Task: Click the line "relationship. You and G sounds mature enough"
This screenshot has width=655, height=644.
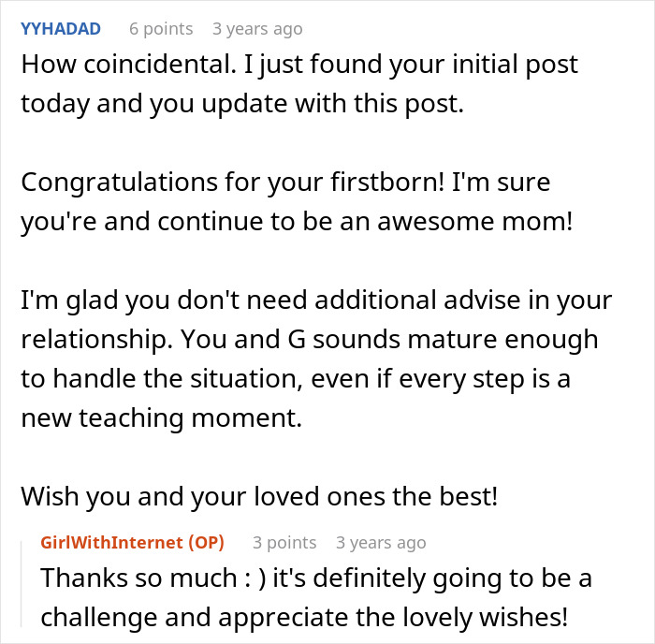Action: click(x=310, y=340)
